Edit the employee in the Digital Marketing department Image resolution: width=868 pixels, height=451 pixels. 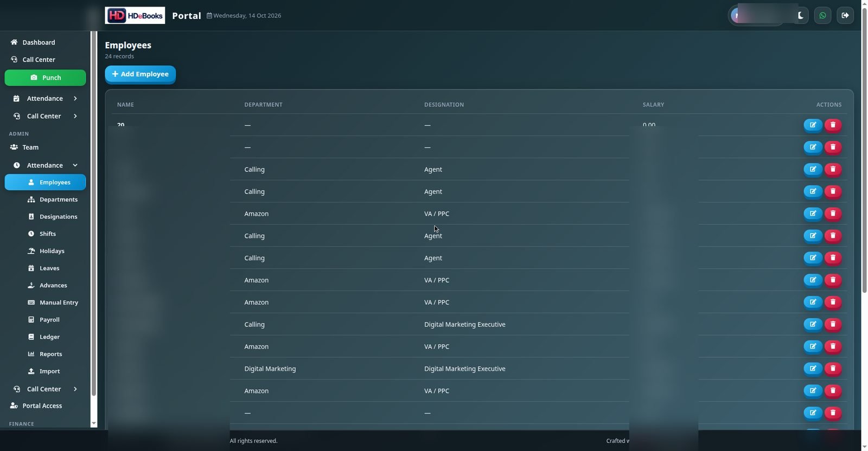813,369
